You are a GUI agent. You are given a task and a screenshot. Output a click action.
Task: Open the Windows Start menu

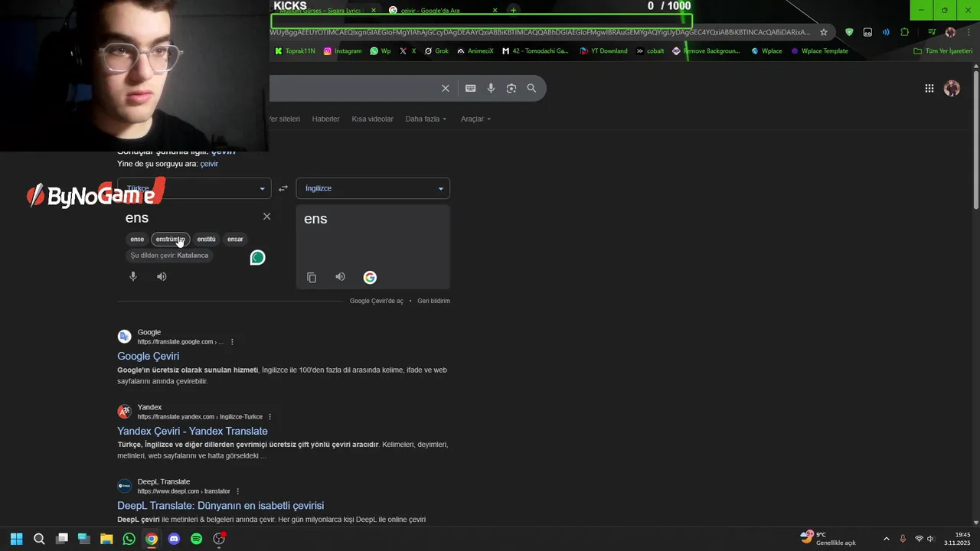tap(17, 539)
